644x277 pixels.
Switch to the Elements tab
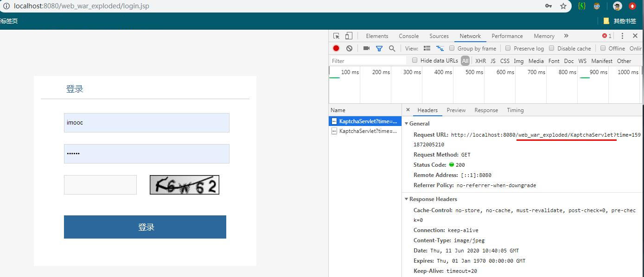377,36
